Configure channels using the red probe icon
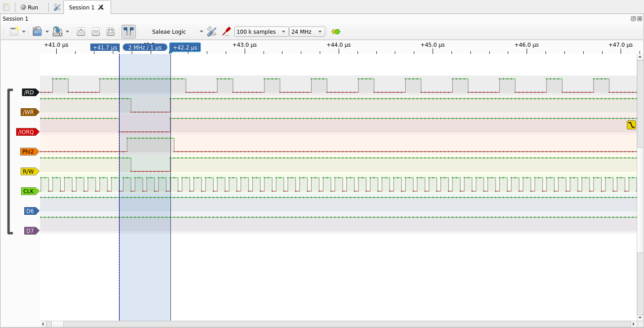Screen dimensions: 644x328 click(x=227, y=31)
